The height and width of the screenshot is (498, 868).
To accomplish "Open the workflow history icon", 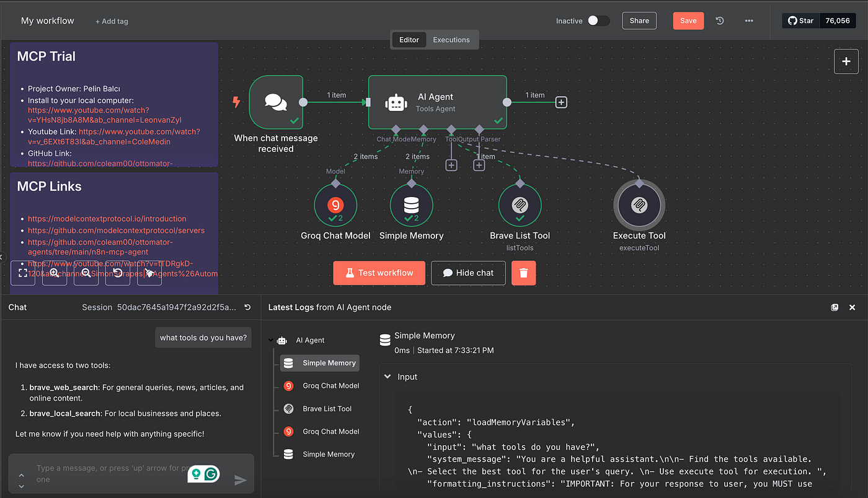I will click(719, 20).
